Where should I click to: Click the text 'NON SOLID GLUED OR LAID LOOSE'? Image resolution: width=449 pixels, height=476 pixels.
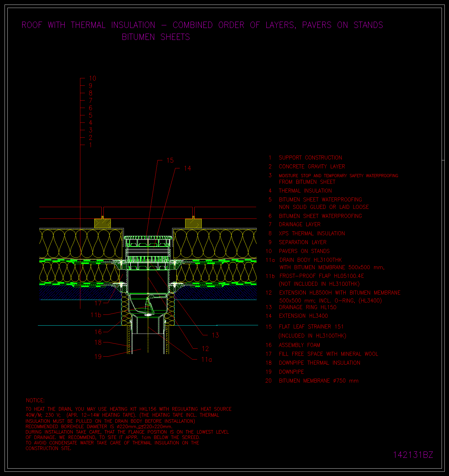pyautogui.click(x=324, y=207)
